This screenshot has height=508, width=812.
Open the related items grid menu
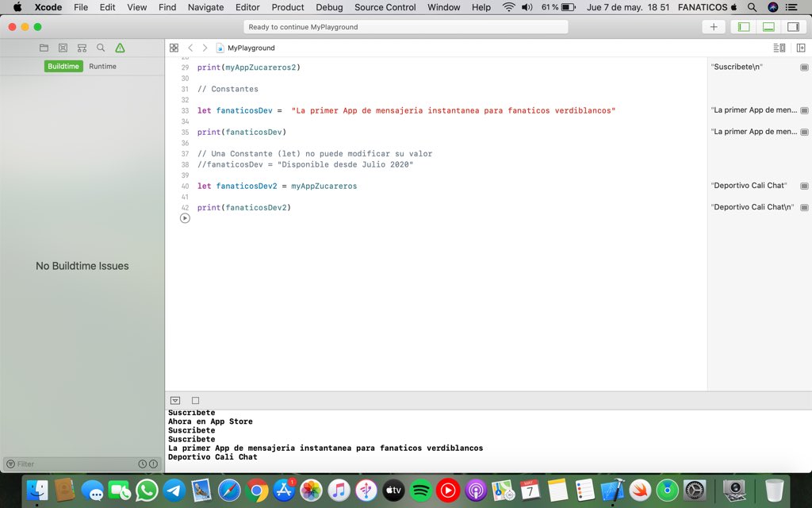pos(174,48)
